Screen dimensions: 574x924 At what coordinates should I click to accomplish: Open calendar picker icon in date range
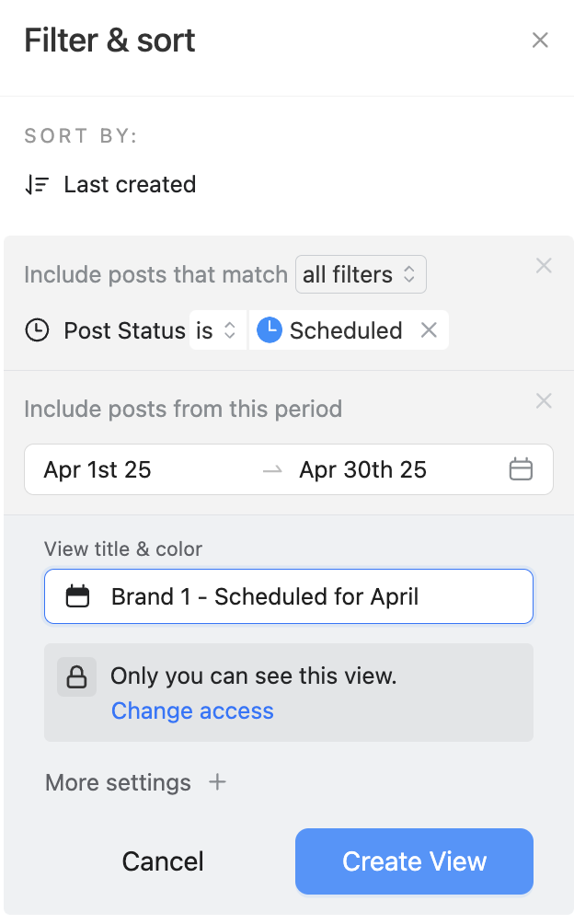[521, 469]
